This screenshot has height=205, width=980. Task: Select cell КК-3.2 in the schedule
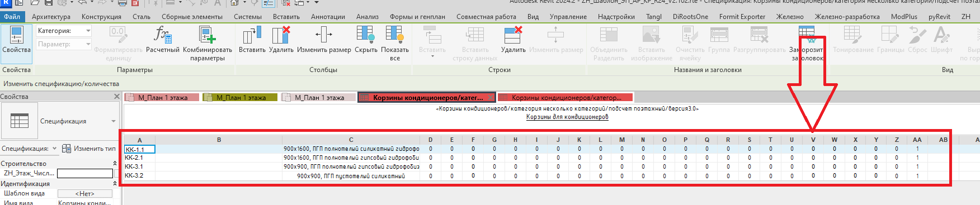click(139, 175)
